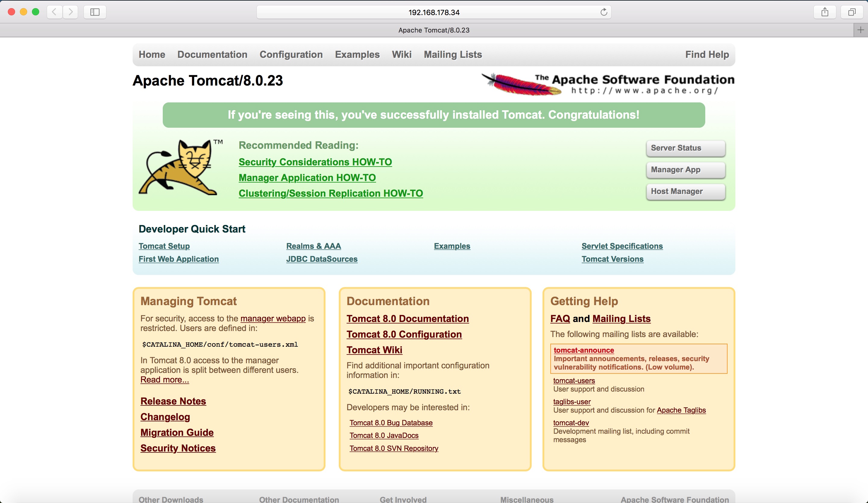Image resolution: width=868 pixels, height=503 pixels.
Task: Open the Tomcat Versions link
Action: click(612, 259)
